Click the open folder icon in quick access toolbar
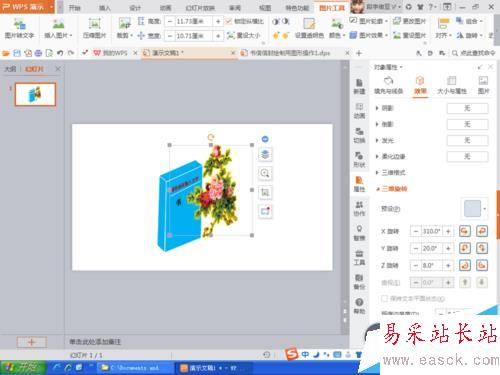 click(6, 53)
